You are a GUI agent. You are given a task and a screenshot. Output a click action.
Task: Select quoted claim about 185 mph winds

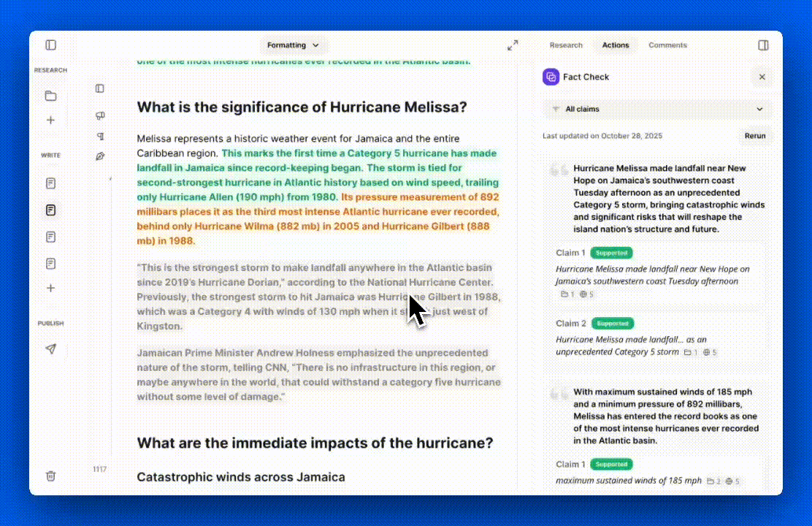click(667, 416)
